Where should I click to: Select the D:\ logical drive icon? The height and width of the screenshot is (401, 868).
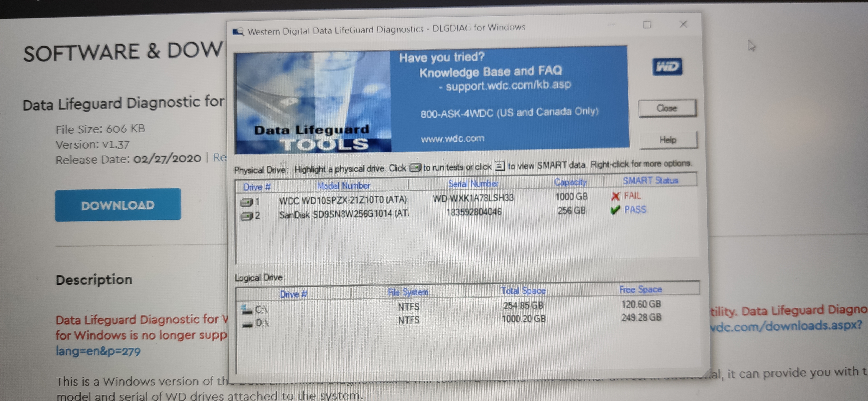point(247,324)
